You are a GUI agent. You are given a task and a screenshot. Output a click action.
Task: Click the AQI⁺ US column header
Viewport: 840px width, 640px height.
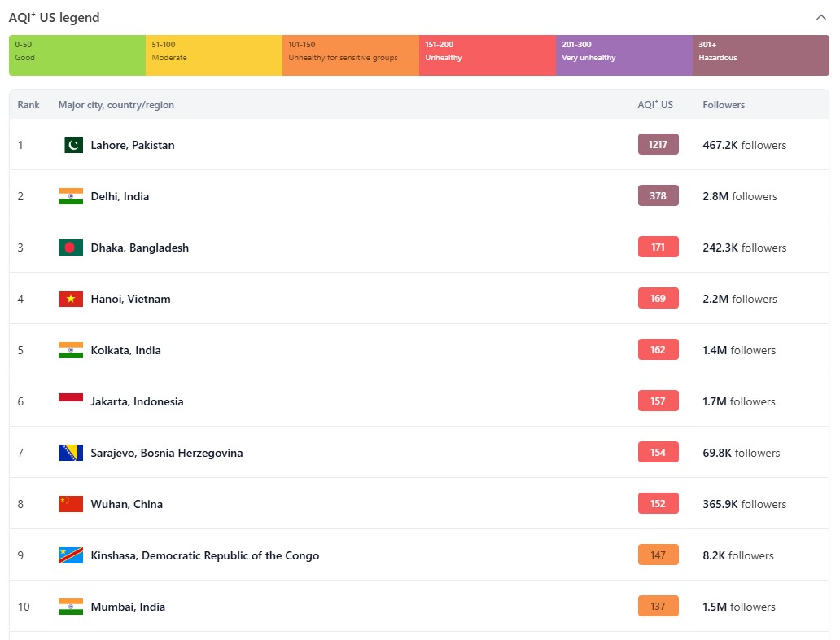click(655, 105)
